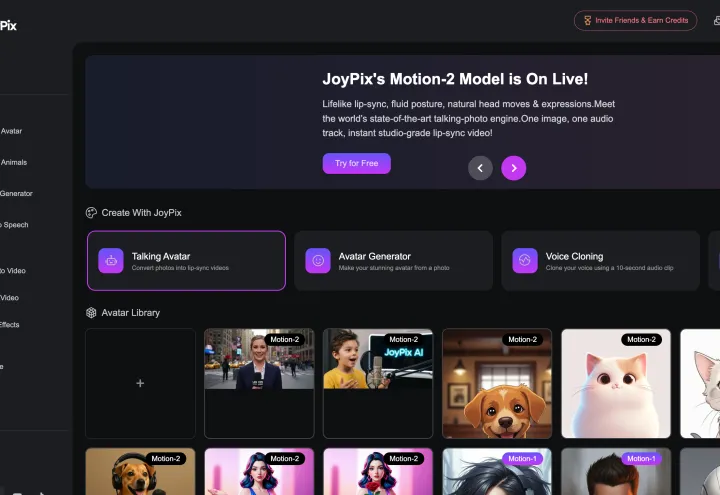Select the boy with microphone avatar
Screen dimensions: 720x495
[x=378, y=383]
